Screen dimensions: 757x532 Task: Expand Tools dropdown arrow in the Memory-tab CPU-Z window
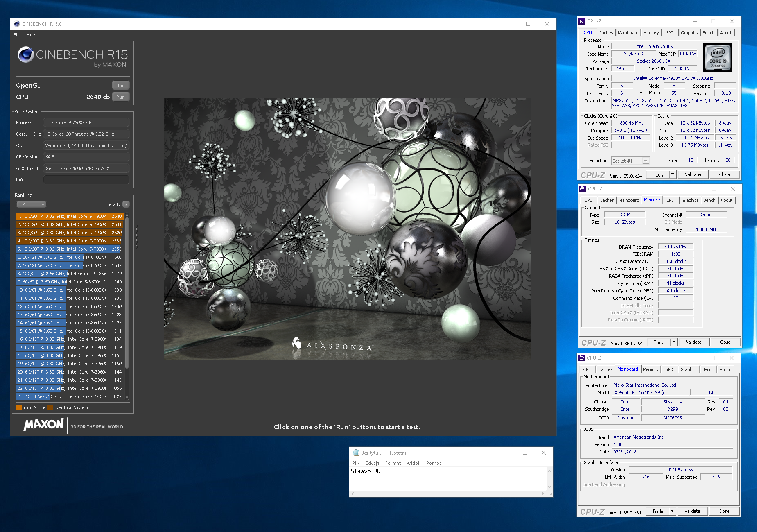(x=673, y=342)
